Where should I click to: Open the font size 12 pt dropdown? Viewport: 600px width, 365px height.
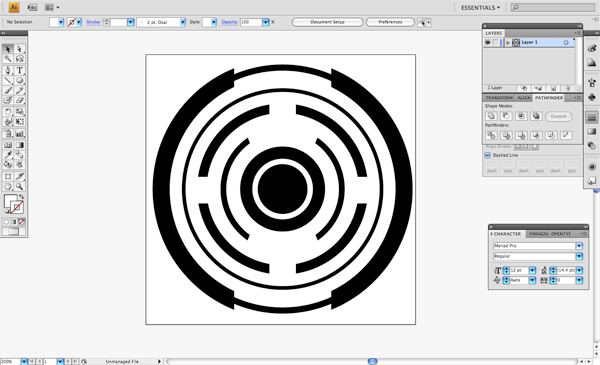point(532,270)
